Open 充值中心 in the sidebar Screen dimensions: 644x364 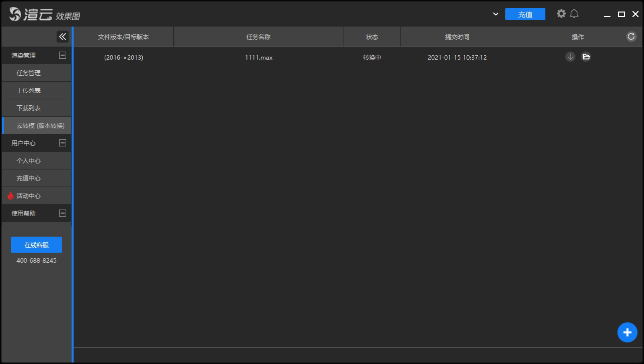36,178
